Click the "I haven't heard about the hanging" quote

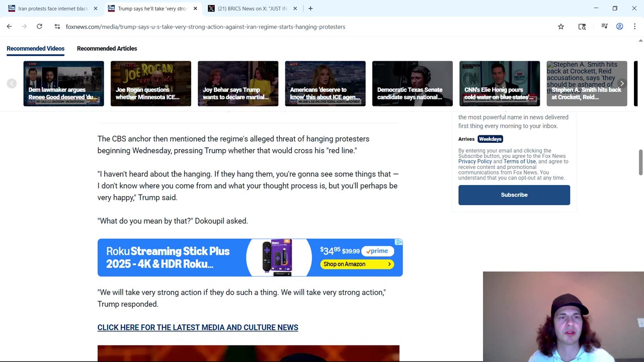tap(248, 186)
